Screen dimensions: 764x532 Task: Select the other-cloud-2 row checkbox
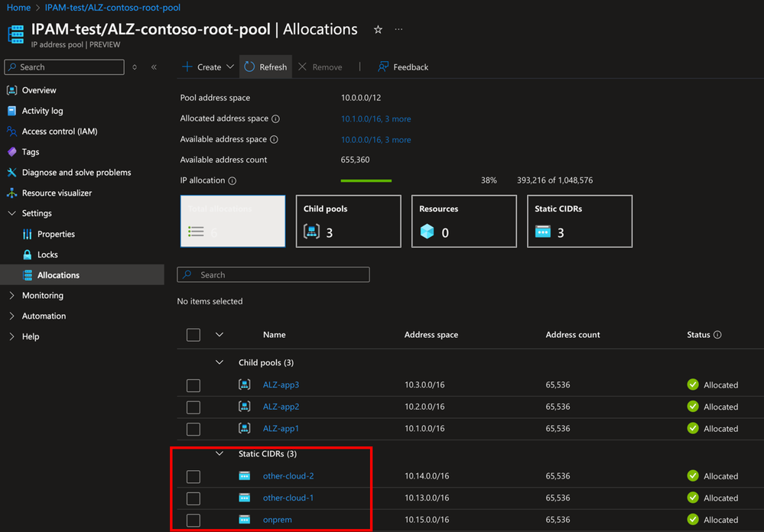193,476
